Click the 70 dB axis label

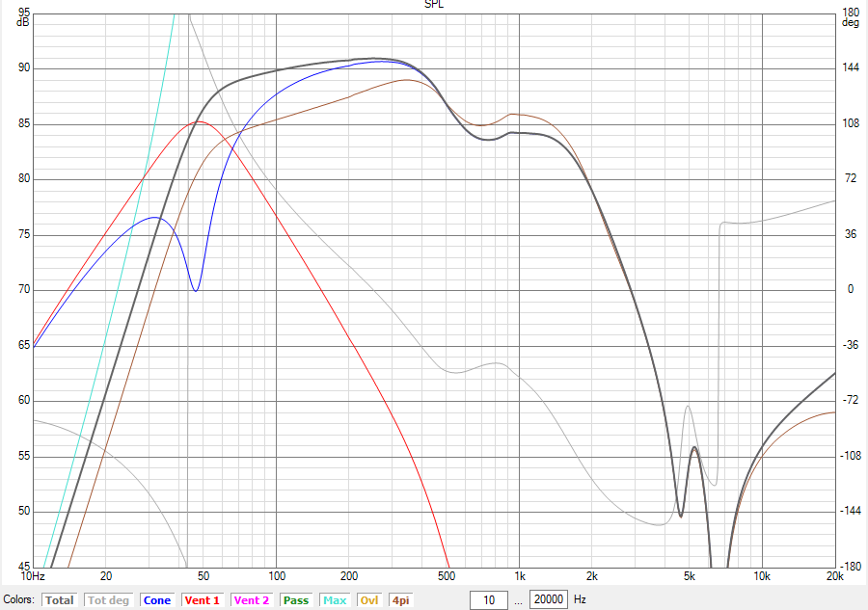(24, 289)
